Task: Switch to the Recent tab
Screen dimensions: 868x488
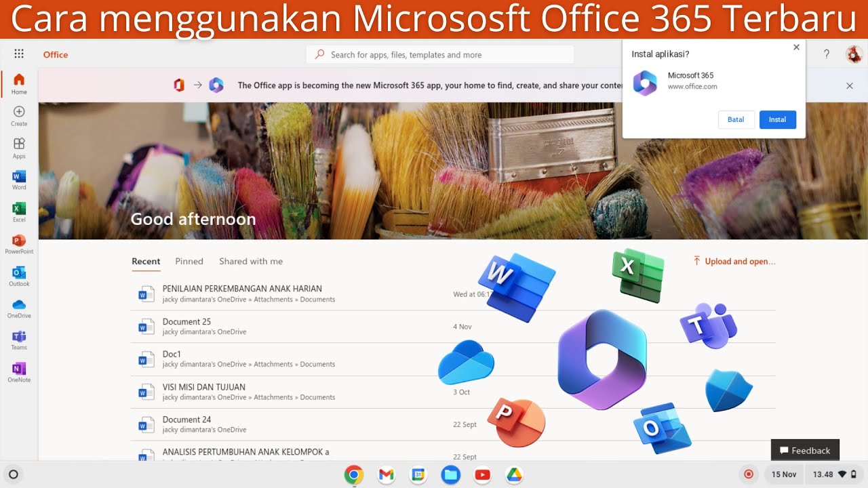Action: pos(146,261)
